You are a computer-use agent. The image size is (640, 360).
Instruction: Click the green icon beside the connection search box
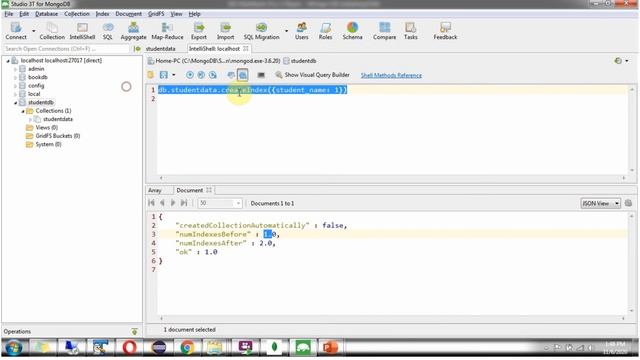pos(137,49)
